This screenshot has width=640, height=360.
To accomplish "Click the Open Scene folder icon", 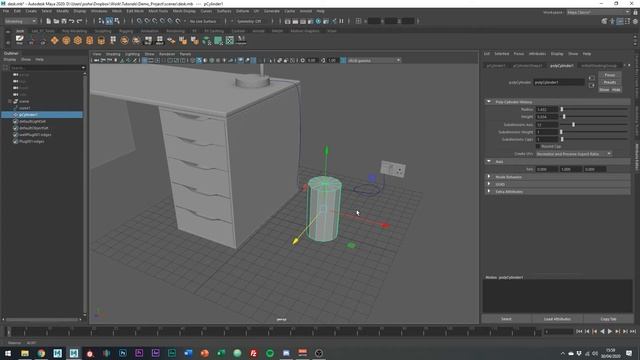I will coord(56,21).
